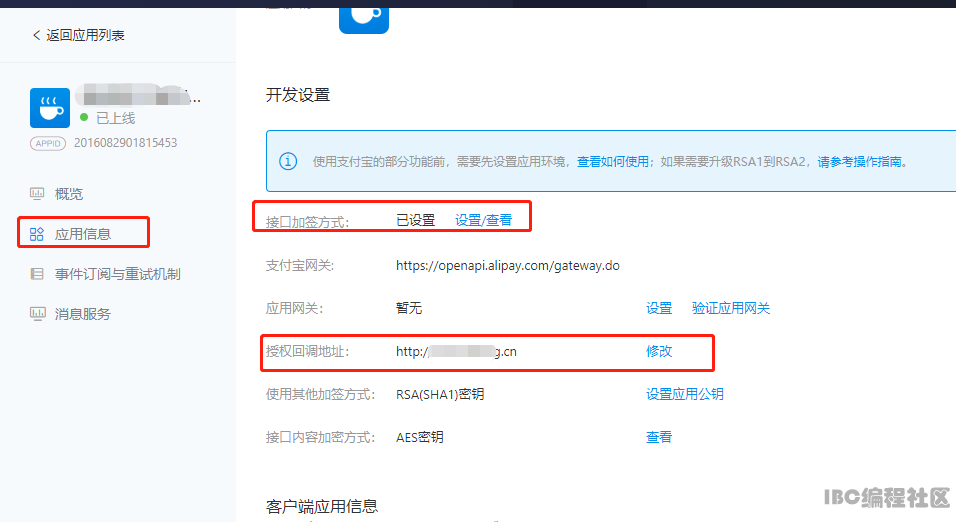Click the info icon in the notice banner
956x522 pixels.
[x=288, y=162]
